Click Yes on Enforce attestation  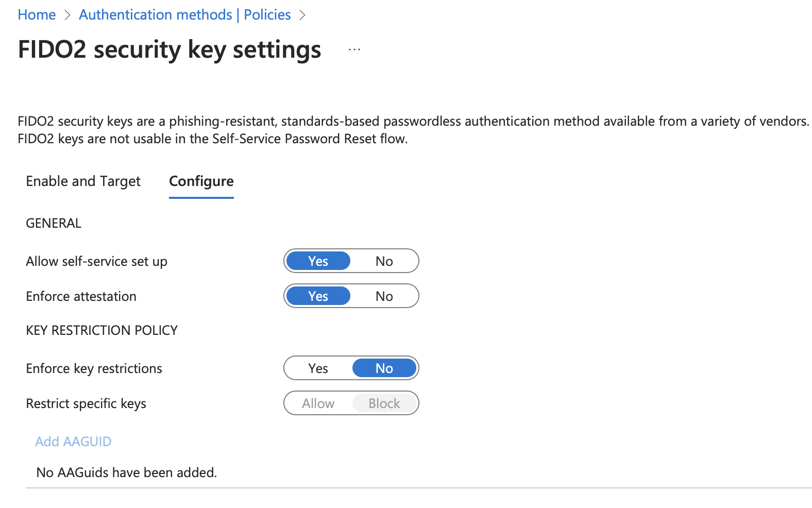(x=318, y=296)
